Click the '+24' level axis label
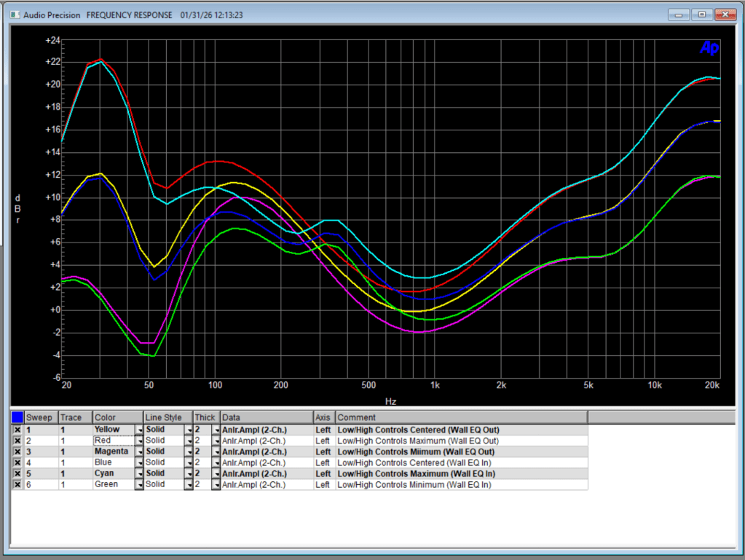745x560 pixels. coord(52,40)
